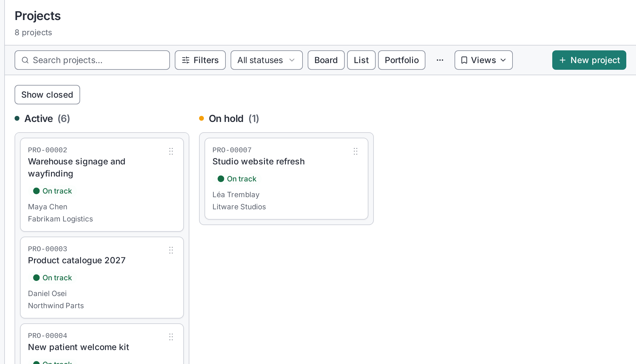Click the PRO-00002 project ID
636x364 pixels.
click(48, 150)
